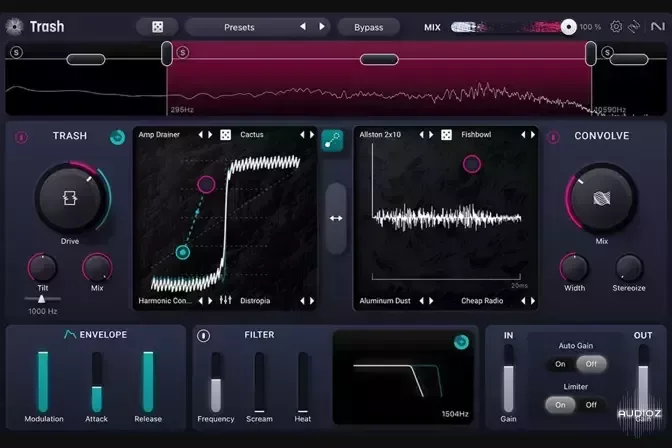Click the Convolve Mix knob
The height and width of the screenshot is (448, 672).
pyautogui.click(x=602, y=198)
